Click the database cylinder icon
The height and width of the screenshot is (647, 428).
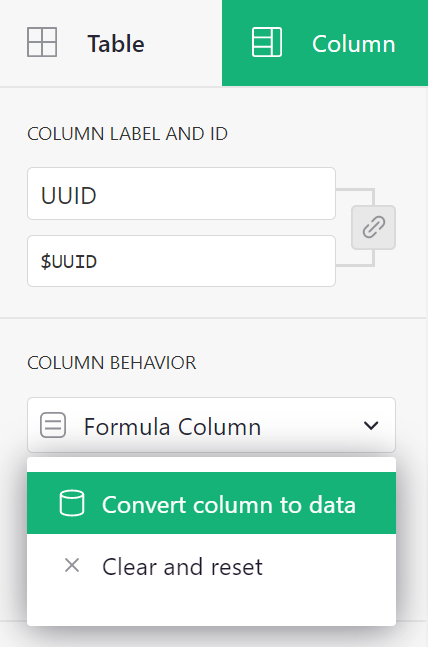click(x=72, y=503)
